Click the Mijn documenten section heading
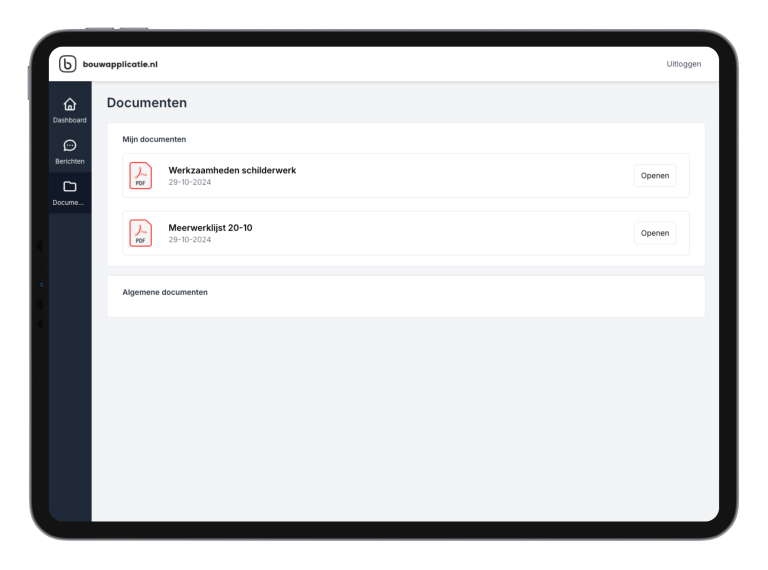 (x=154, y=139)
